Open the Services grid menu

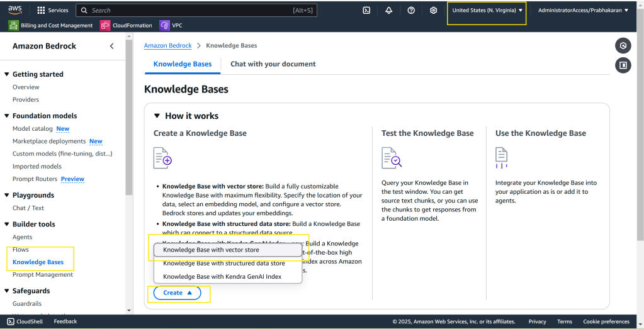coord(53,10)
